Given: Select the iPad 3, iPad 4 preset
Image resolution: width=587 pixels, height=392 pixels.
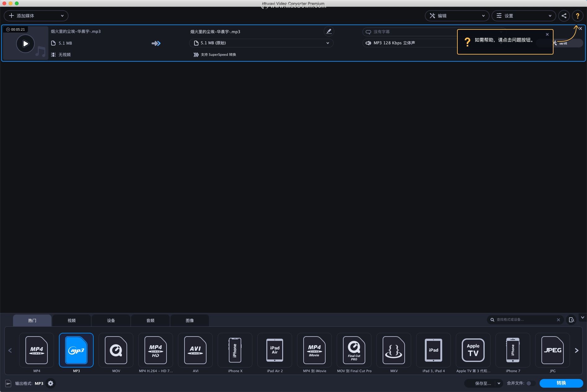Looking at the screenshot, I should point(434,350).
